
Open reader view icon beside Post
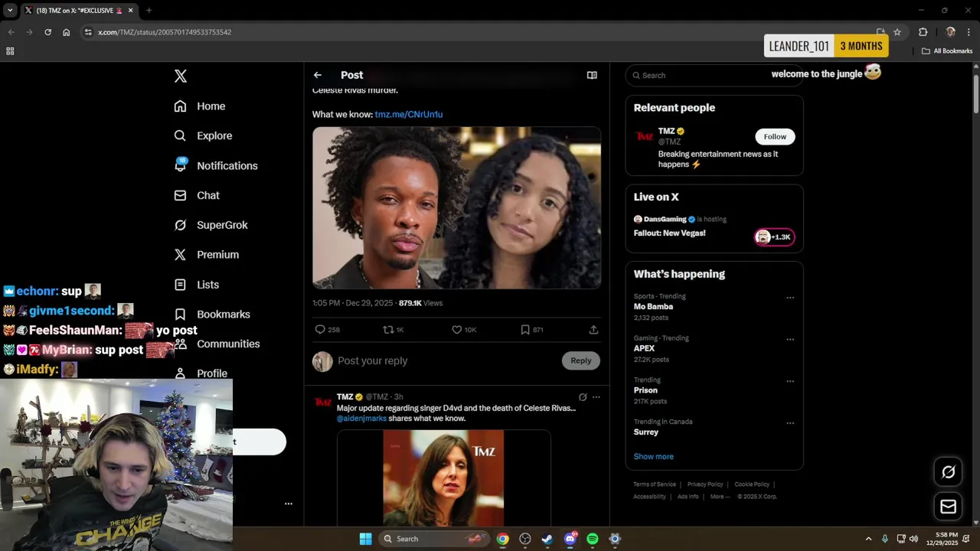[x=592, y=75]
